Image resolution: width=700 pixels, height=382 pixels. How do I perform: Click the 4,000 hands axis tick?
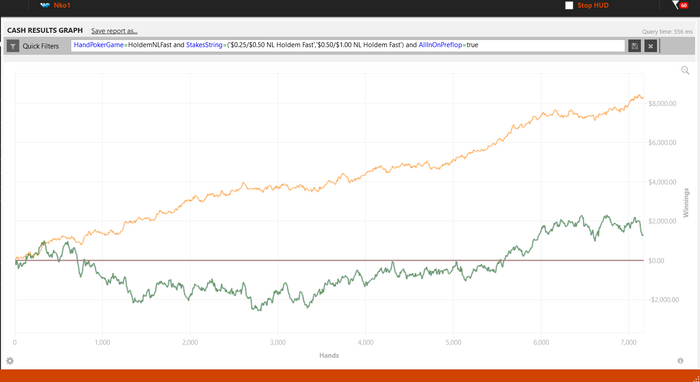point(365,343)
